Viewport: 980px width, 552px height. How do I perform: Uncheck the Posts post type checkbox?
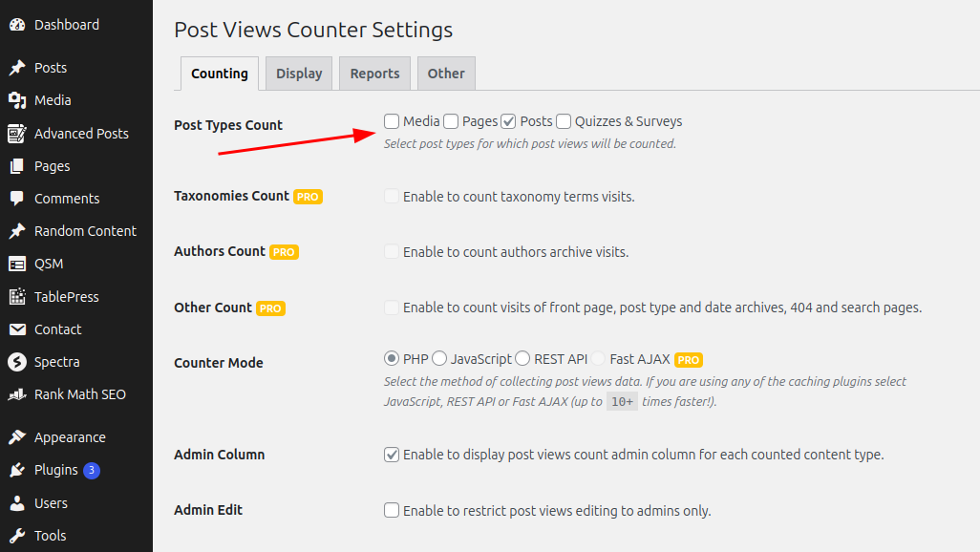pyautogui.click(x=509, y=121)
